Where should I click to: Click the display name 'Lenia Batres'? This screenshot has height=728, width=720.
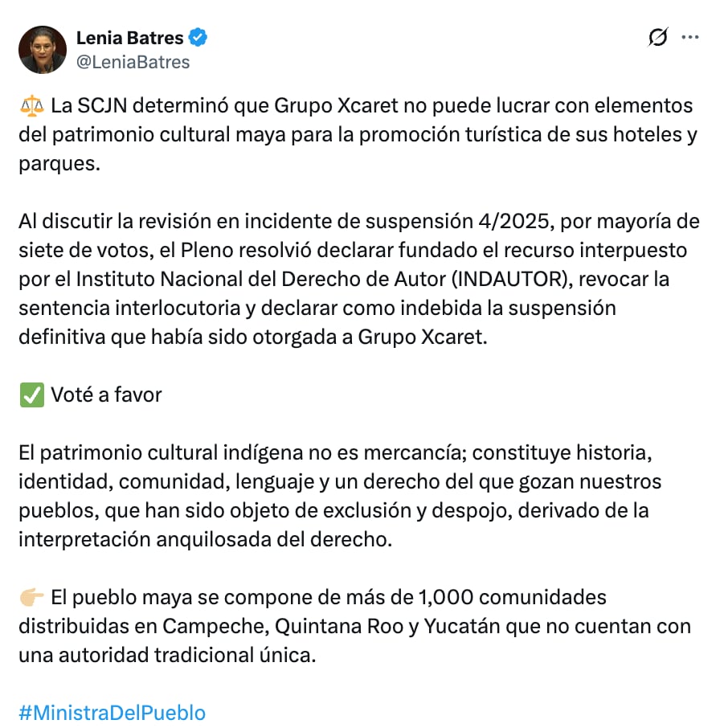(x=129, y=37)
